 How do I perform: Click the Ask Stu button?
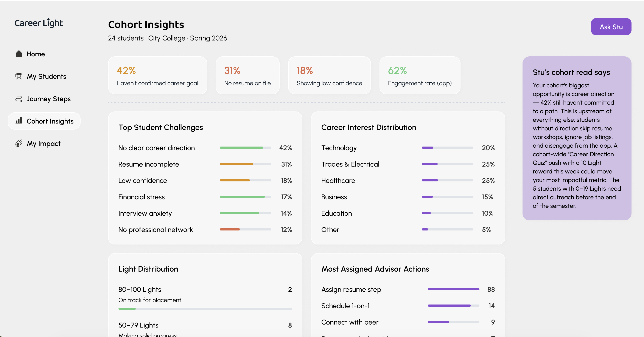(x=611, y=27)
